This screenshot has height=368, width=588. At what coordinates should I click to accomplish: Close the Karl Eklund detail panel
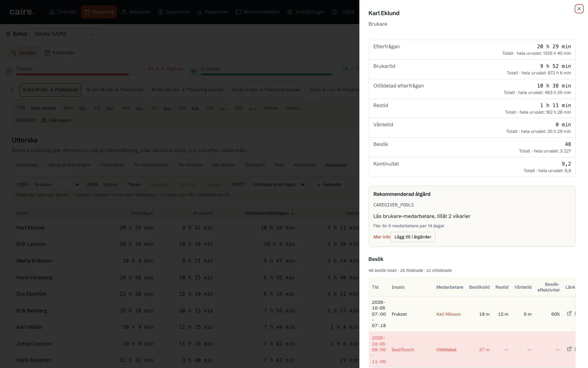tap(579, 9)
